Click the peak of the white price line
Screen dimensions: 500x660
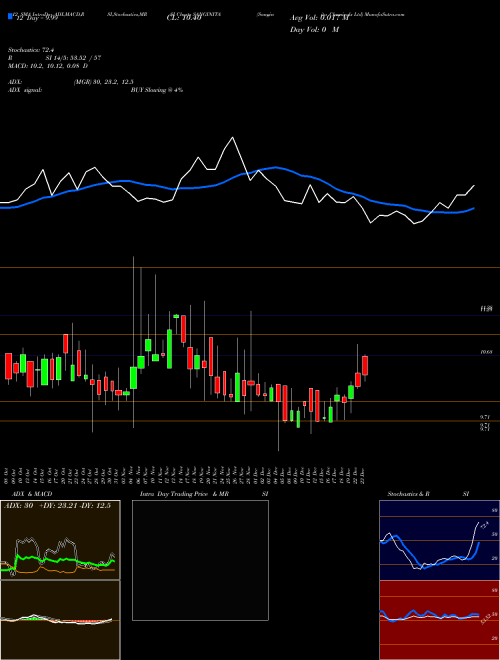[232, 137]
